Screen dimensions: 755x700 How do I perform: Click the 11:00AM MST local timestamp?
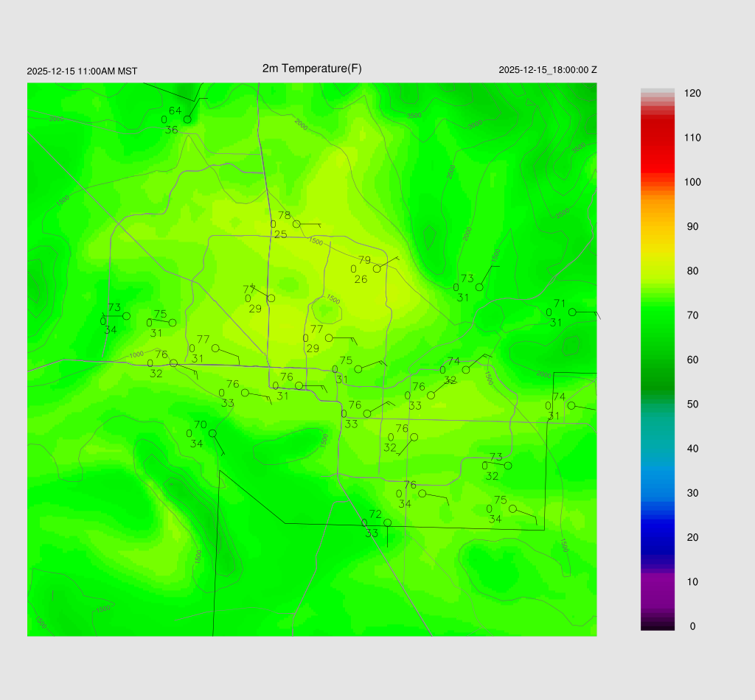(x=82, y=71)
